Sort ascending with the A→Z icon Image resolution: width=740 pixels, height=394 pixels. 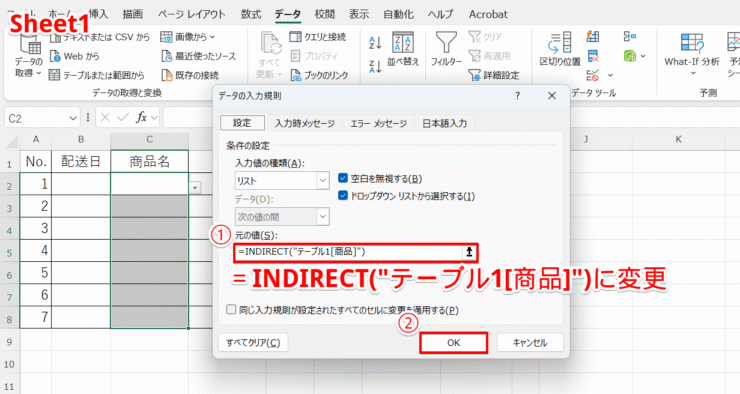(x=375, y=42)
